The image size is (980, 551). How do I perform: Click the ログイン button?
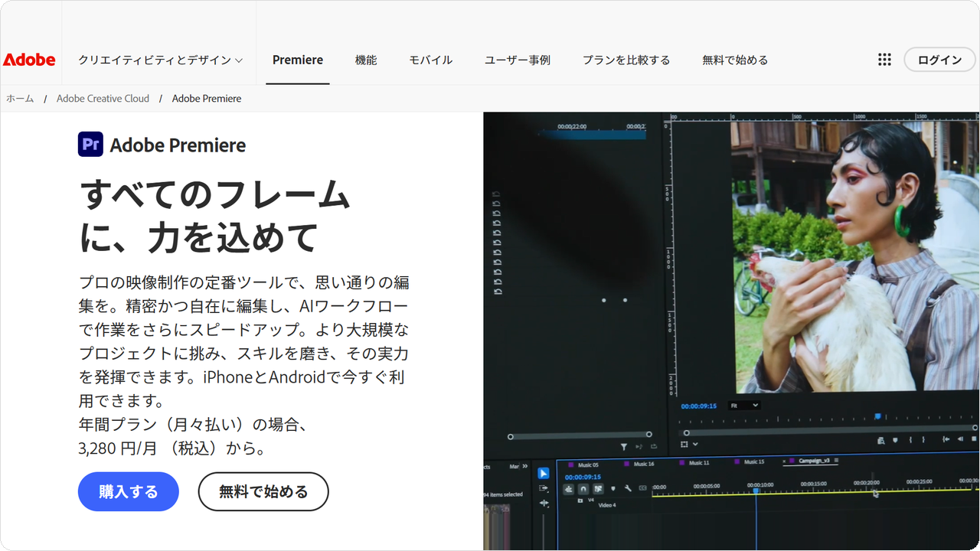tap(939, 60)
